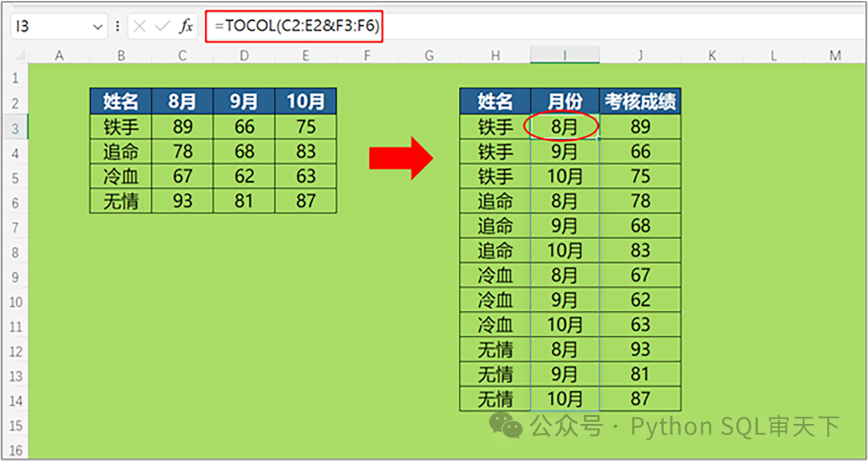The height and width of the screenshot is (461, 868).
Task: Select column M header
Action: pyautogui.click(x=835, y=55)
